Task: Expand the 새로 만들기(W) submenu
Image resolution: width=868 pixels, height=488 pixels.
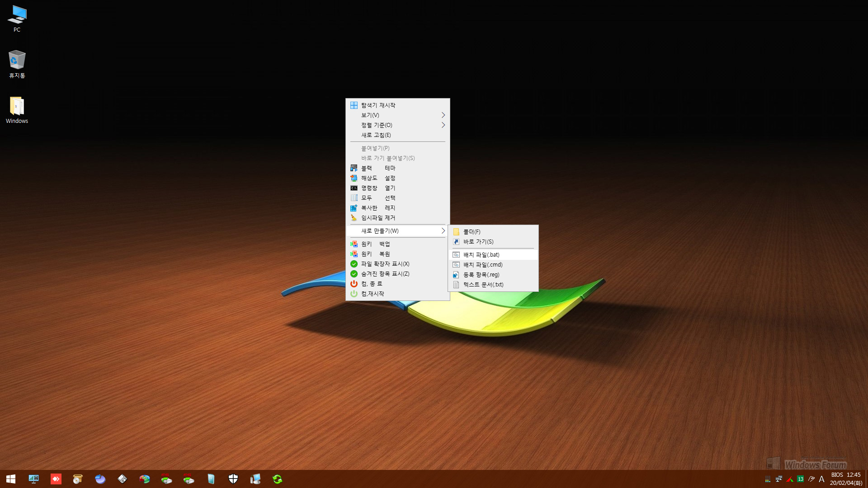Action: (397, 231)
